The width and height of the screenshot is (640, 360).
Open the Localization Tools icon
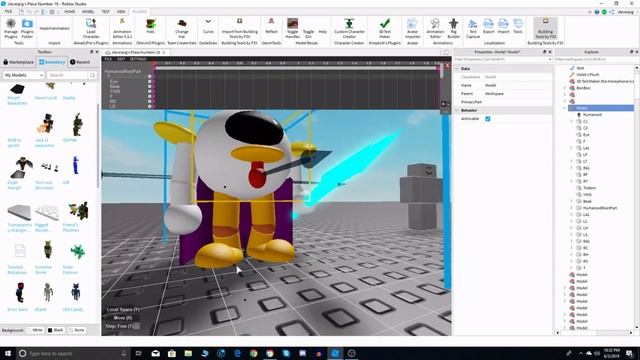point(518,26)
